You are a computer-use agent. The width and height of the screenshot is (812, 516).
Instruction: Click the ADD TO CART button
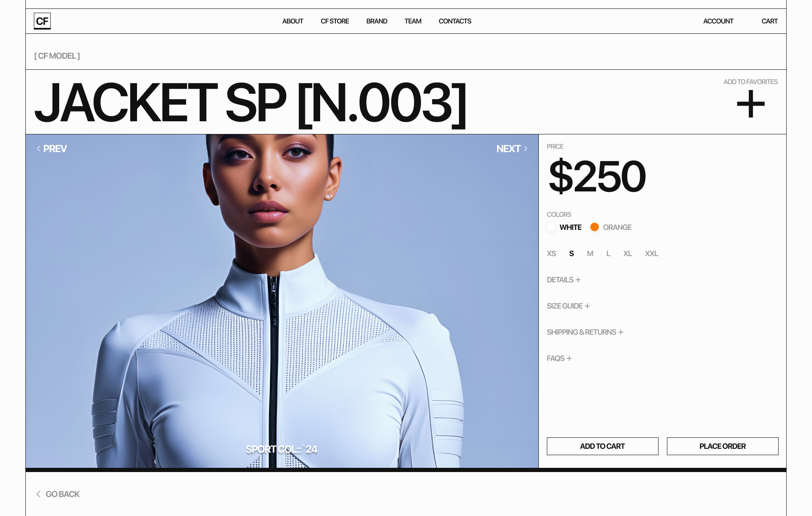click(602, 446)
